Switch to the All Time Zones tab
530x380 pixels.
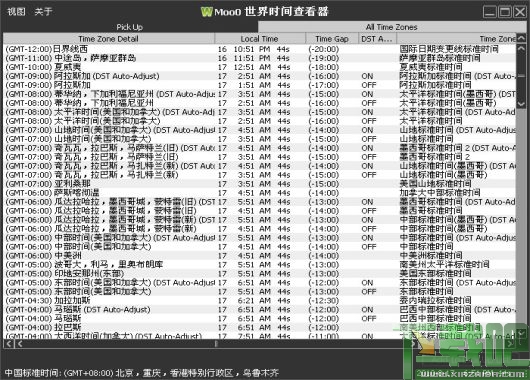pyautogui.click(x=391, y=27)
